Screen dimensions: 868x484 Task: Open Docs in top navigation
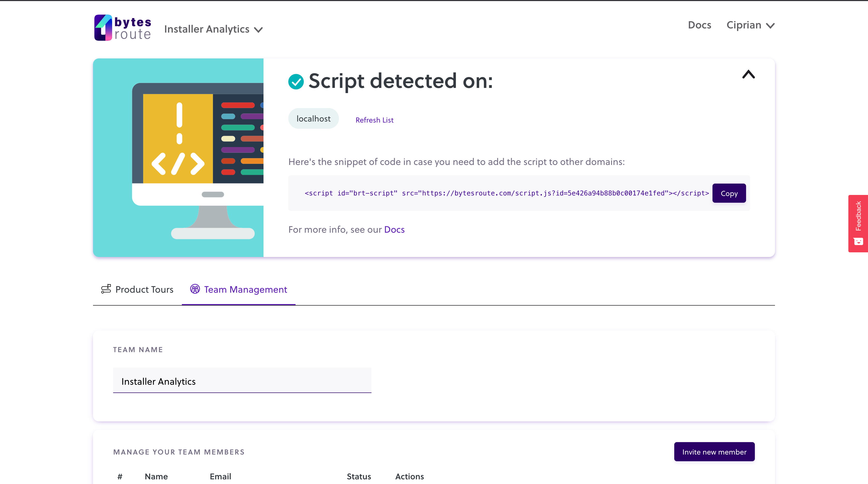699,25
